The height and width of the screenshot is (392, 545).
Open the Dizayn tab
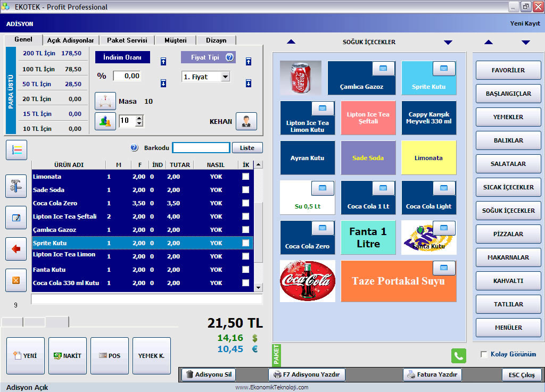click(216, 40)
